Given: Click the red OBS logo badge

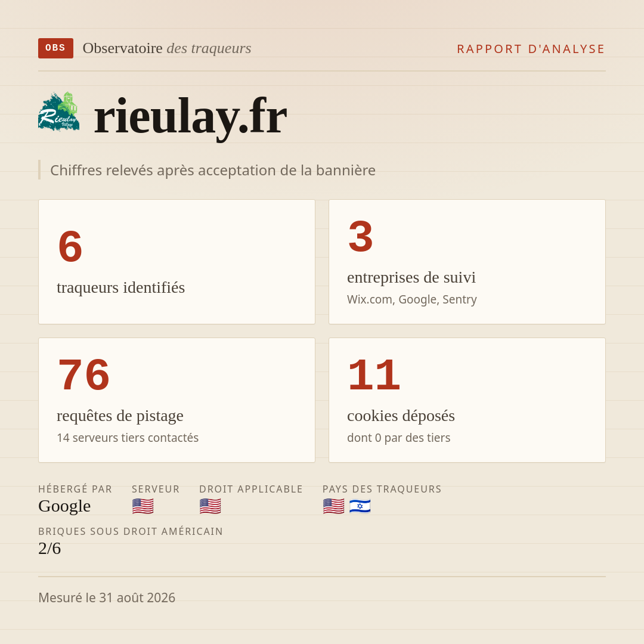Looking at the screenshot, I should coord(56,48).
